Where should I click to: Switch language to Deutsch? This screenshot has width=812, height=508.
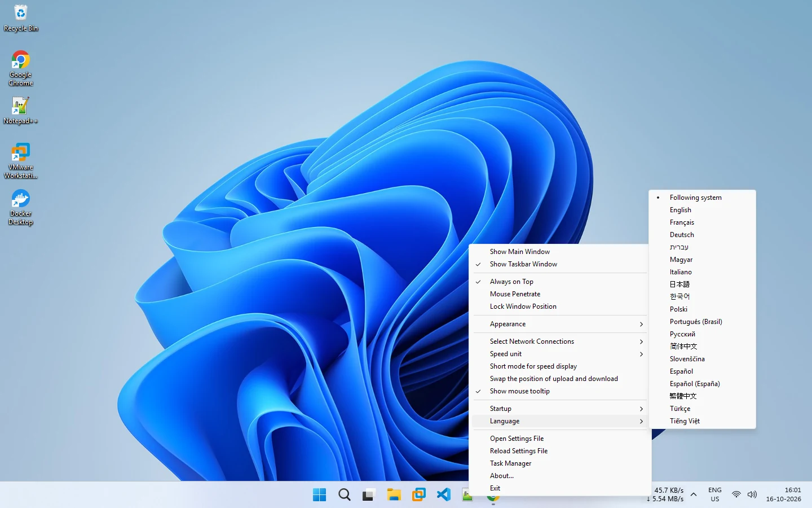click(x=702, y=235)
